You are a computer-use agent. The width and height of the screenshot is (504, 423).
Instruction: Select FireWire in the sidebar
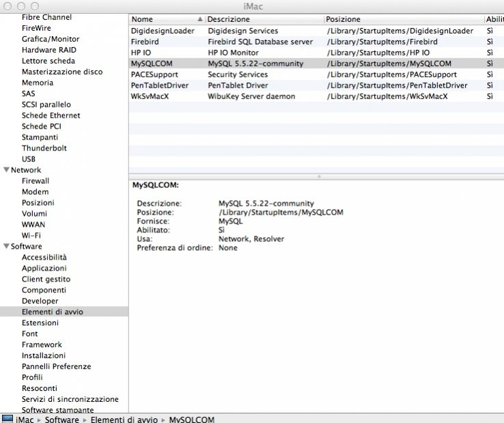click(x=36, y=28)
